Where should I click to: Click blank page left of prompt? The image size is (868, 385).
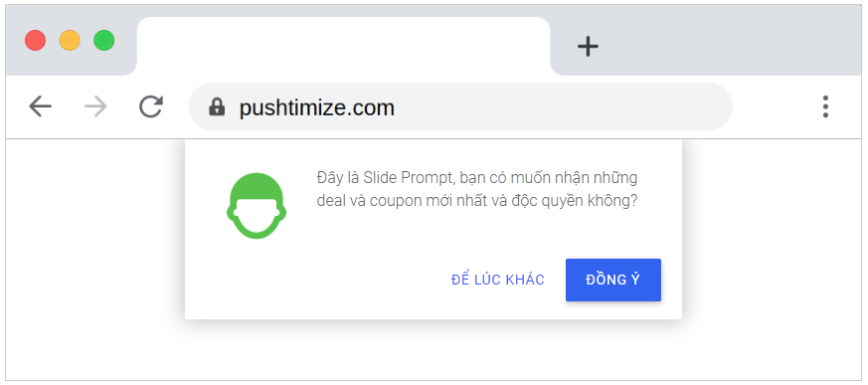pyautogui.click(x=94, y=233)
